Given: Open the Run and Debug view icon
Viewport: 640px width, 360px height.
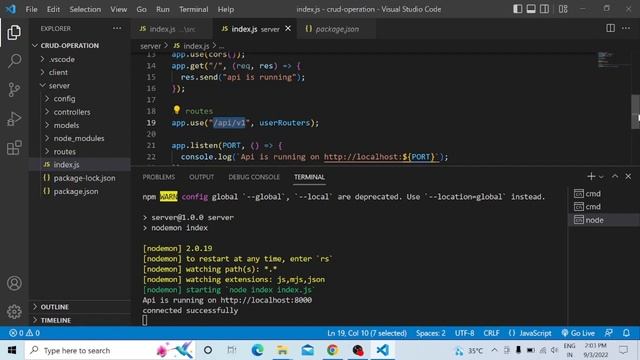Looking at the screenshot, I should tap(14, 119).
